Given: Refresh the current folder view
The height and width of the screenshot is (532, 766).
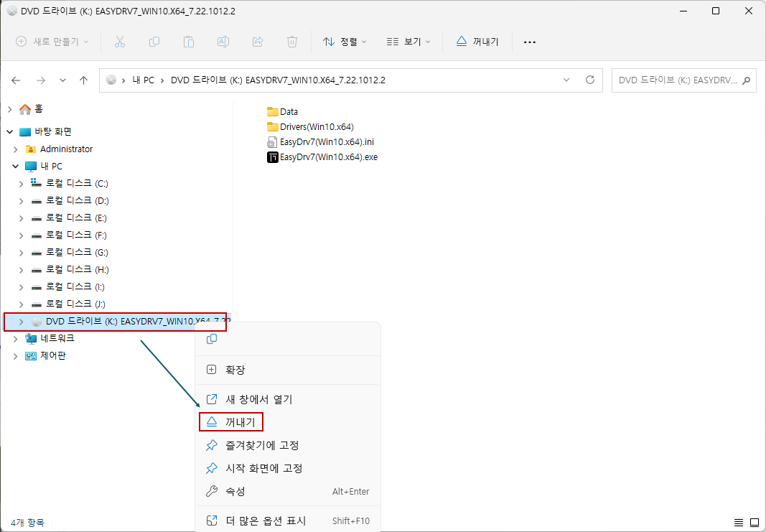Looking at the screenshot, I should (x=590, y=80).
